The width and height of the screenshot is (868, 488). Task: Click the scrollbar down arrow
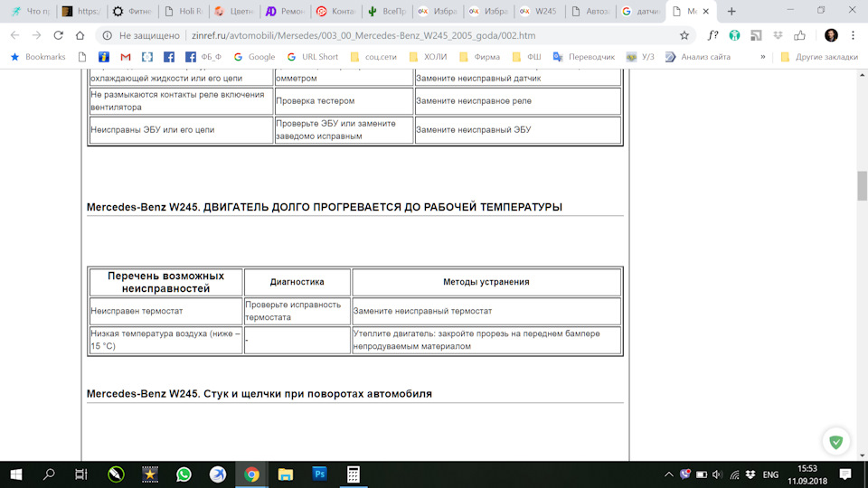pyautogui.click(x=862, y=455)
